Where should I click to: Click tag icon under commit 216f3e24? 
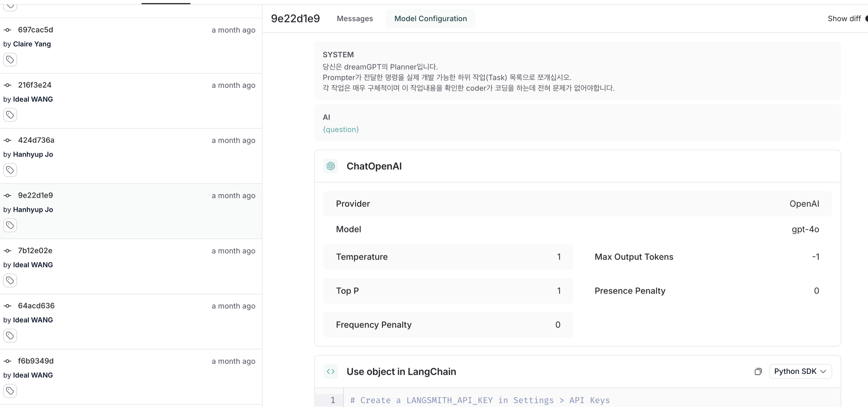coord(10,115)
